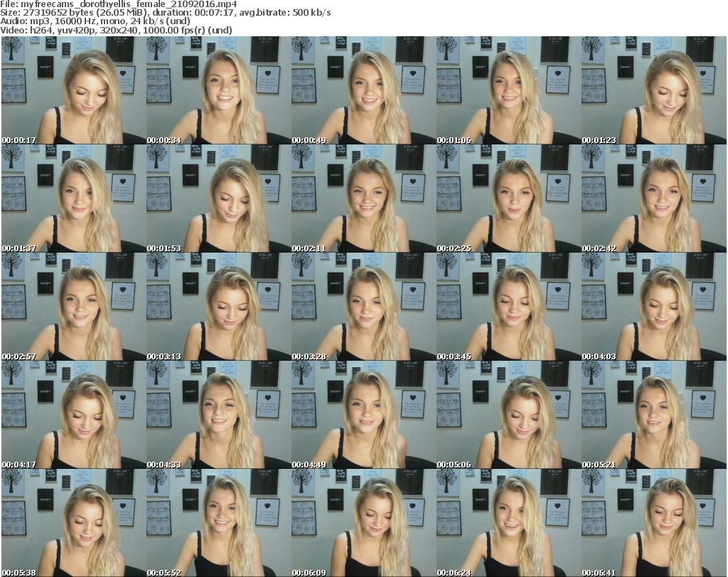Click the 00:01:23 thumbnail
This screenshot has height=577, width=728.
pos(653,90)
